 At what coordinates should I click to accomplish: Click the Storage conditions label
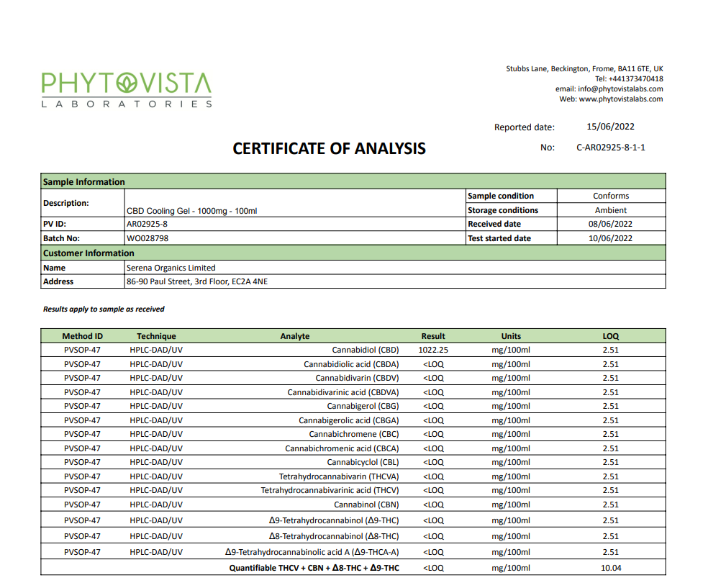pos(502,210)
